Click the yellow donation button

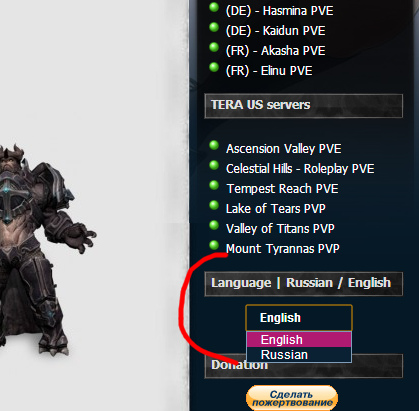pos(292,398)
